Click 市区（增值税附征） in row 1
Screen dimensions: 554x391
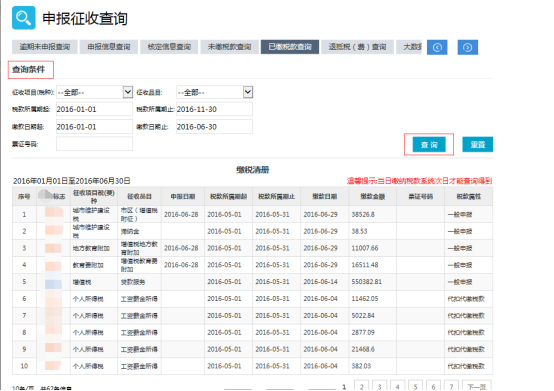[139, 214]
